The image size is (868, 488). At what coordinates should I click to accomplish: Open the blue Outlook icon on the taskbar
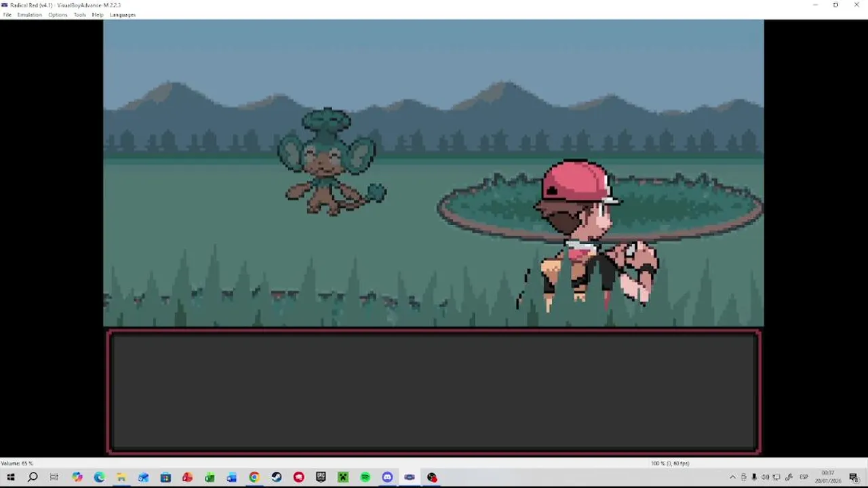pos(232,477)
